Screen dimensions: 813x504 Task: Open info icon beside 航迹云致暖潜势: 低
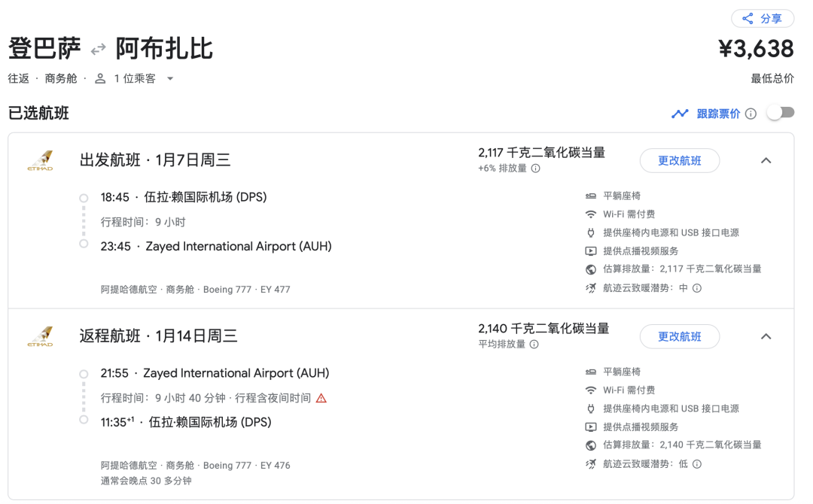coord(697,464)
